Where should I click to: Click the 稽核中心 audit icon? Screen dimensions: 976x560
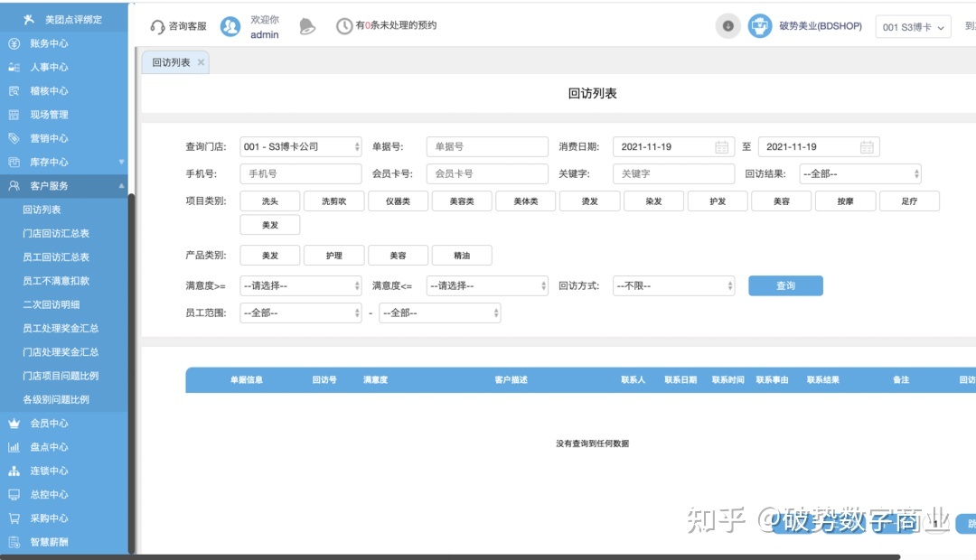14,91
